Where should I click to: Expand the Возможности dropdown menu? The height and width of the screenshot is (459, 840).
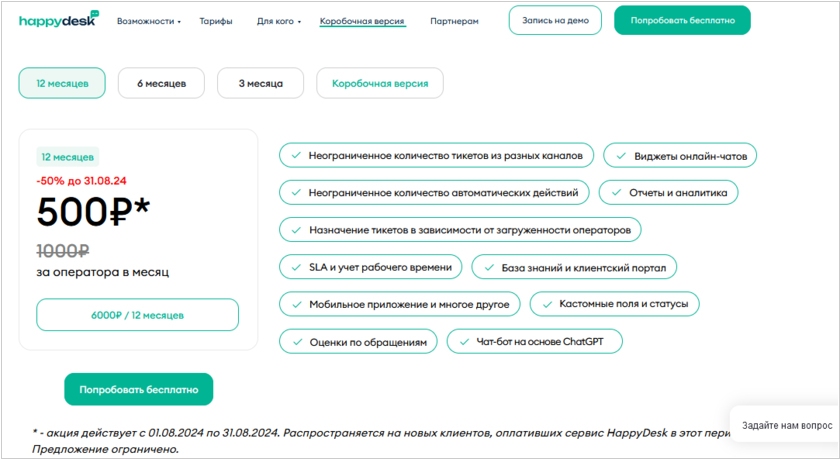pos(149,21)
